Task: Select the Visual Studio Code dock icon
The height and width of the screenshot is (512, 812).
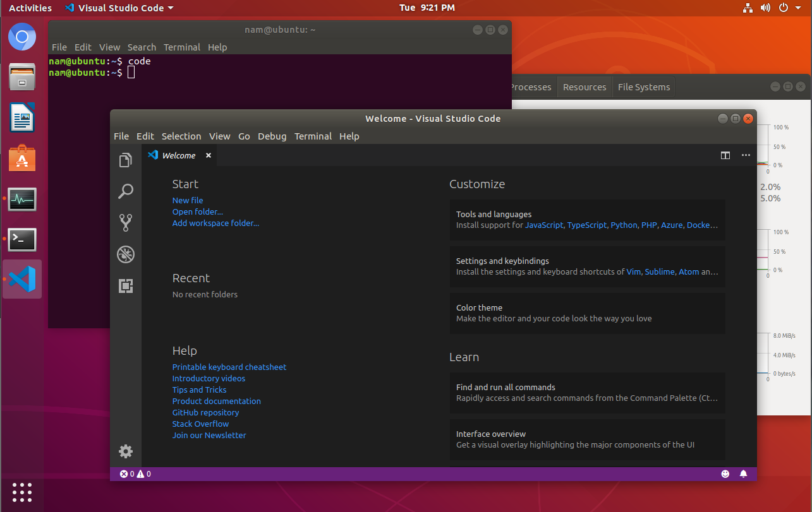Action: coord(22,279)
